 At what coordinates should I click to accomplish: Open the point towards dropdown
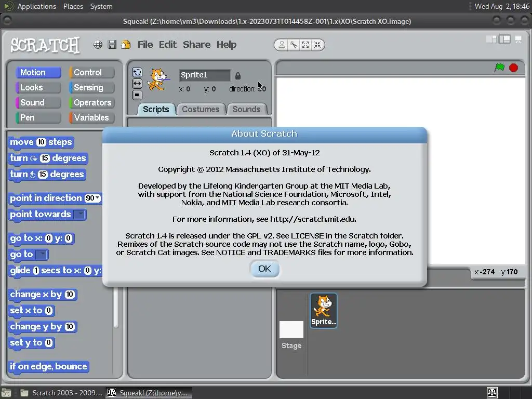(x=79, y=215)
